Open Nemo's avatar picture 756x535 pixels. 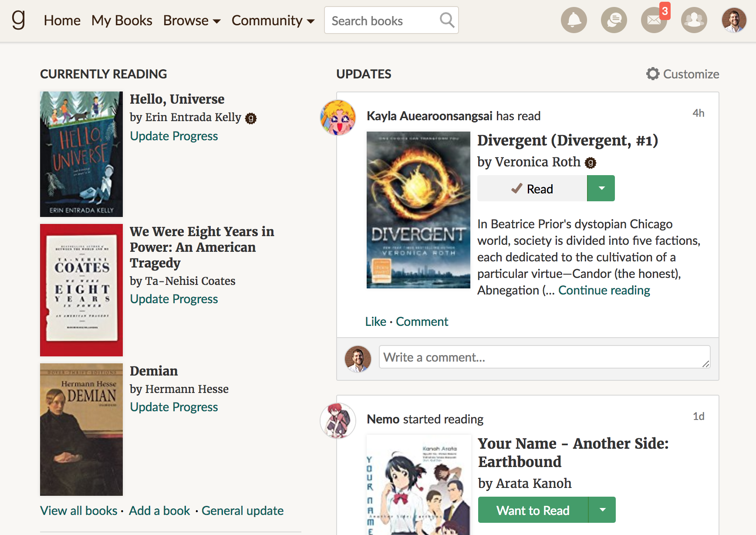[x=338, y=421]
